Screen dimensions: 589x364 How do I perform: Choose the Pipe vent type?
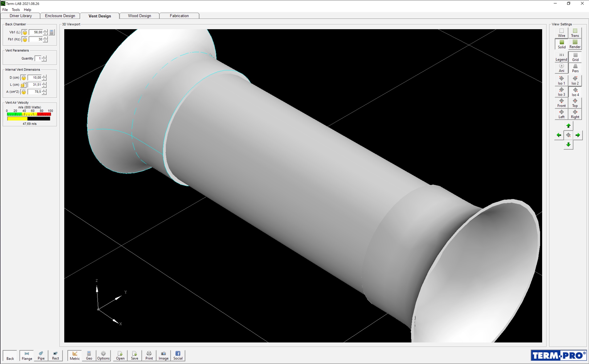tap(41, 355)
